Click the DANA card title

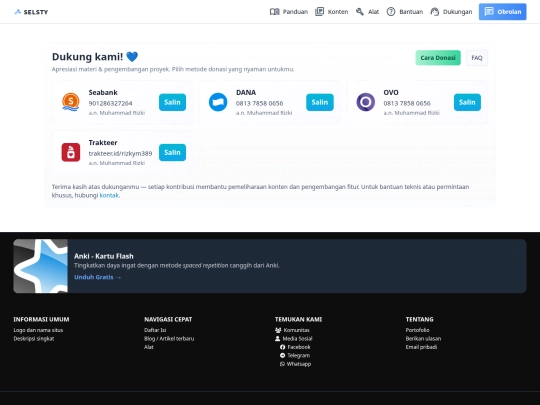point(246,93)
